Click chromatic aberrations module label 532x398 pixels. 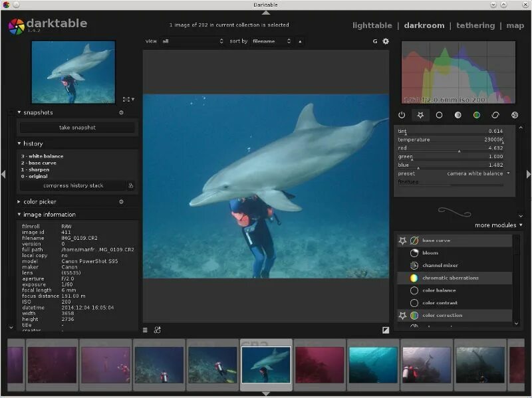(x=451, y=278)
